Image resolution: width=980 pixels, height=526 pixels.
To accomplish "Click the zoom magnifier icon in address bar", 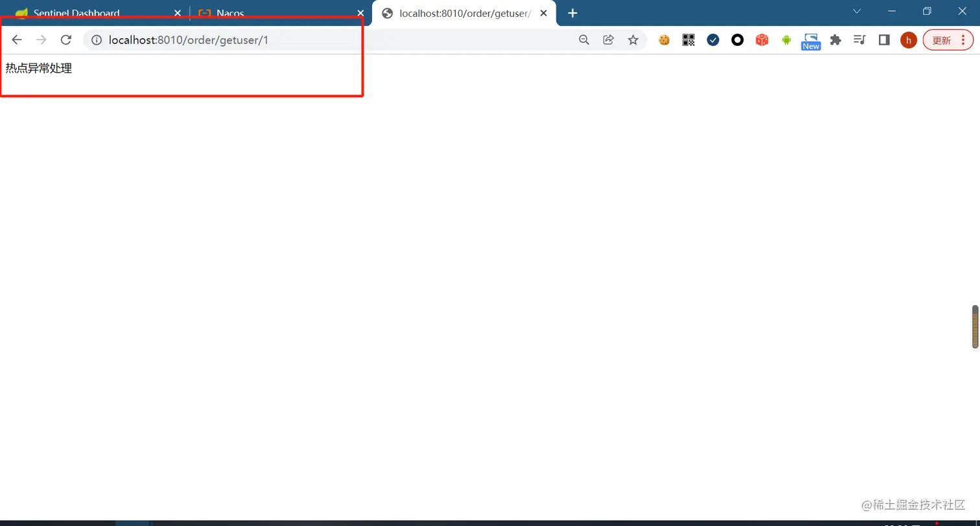I will pos(584,40).
